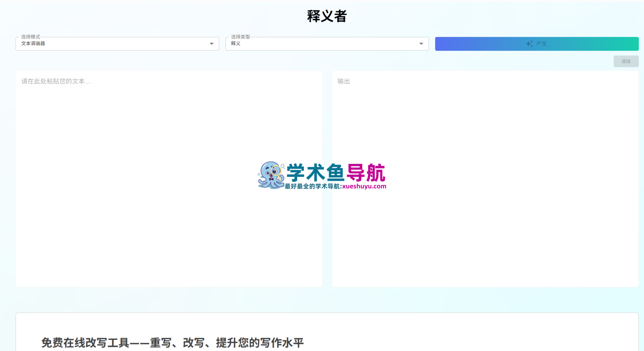Click the 释义者 page title
644x351 pixels.
pos(327,16)
